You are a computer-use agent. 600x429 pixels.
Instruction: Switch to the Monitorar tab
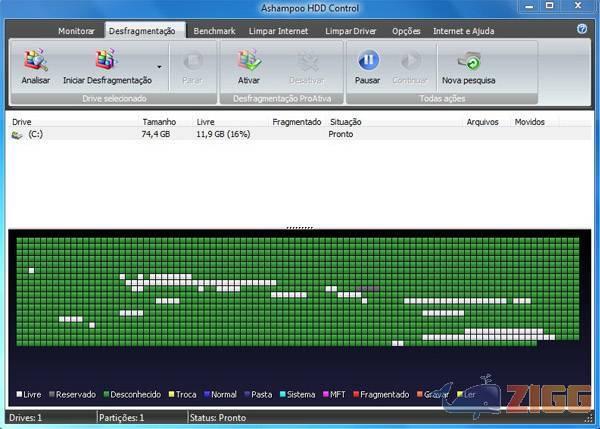point(76,31)
